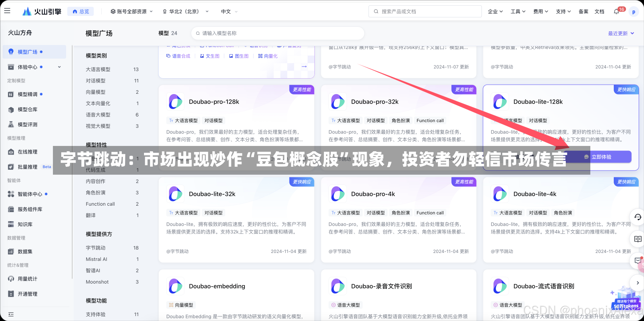Expand the 体验中心 sidebar chevron
Screen dimensions: 644x321
(x=59, y=67)
